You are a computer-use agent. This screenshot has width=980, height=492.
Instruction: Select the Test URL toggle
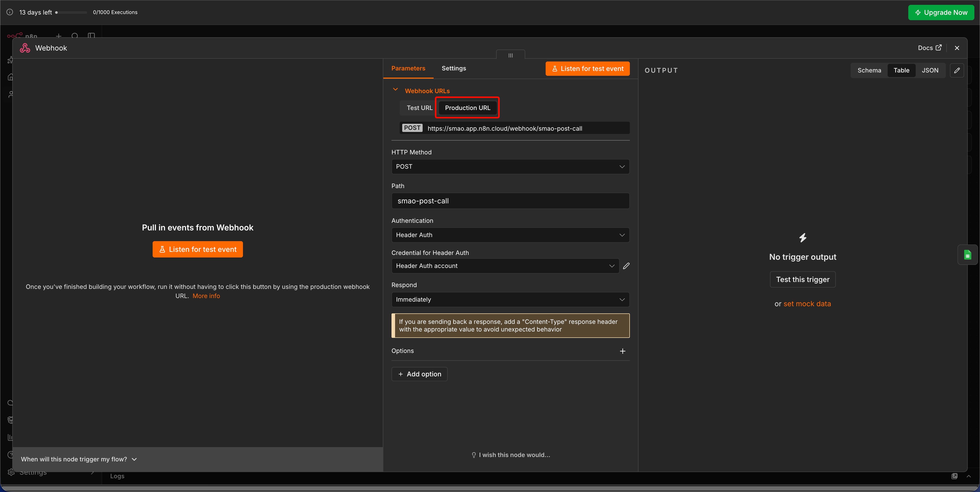point(419,108)
